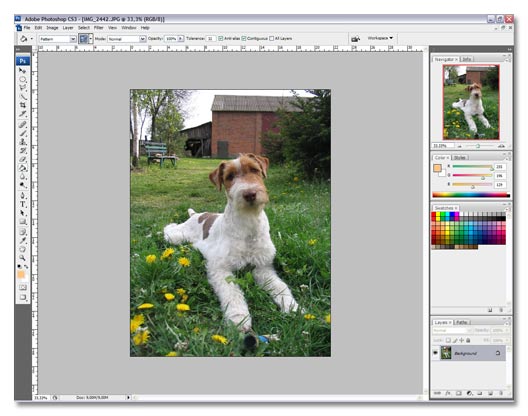Select the Eyedropper tool
The width and height of the screenshot is (528, 416).
click(22, 241)
